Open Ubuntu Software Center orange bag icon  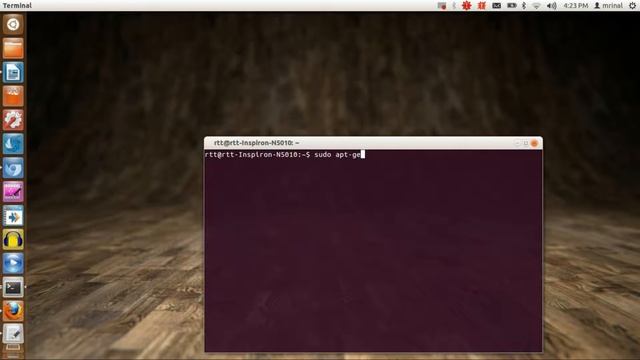point(13,96)
